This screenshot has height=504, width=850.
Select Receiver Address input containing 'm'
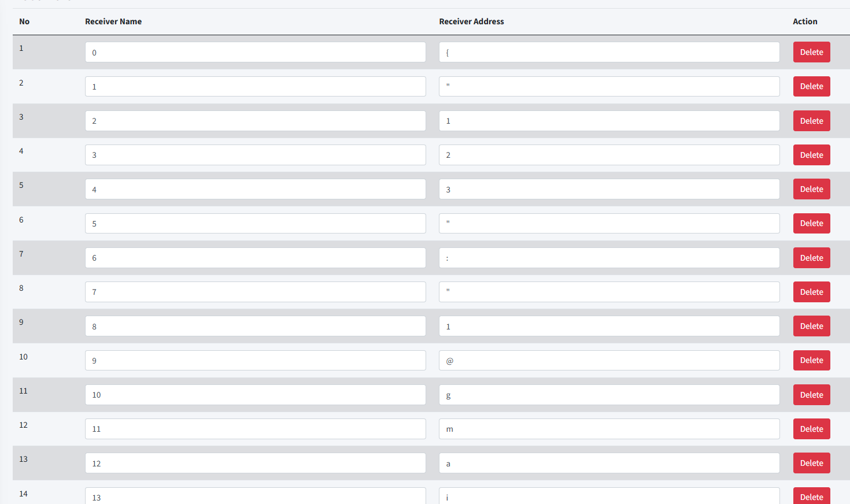[609, 429]
